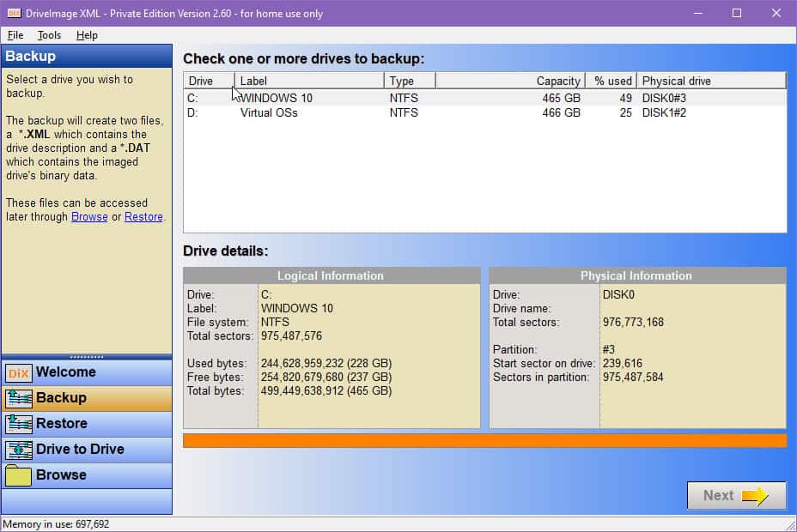Open the Drive to Drive section
This screenshot has width=797, height=532.
tap(80, 450)
